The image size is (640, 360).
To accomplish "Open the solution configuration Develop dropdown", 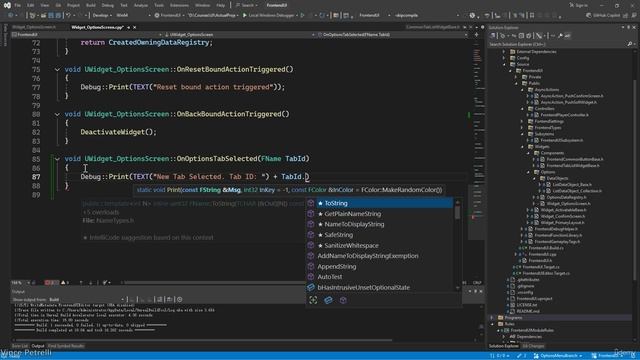I will 102,16.
